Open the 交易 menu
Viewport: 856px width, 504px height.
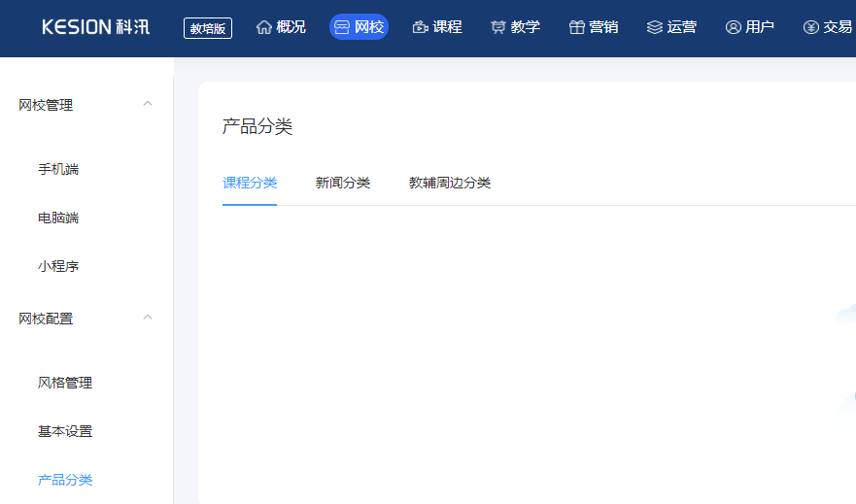pyautogui.click(x=838, y=27)
